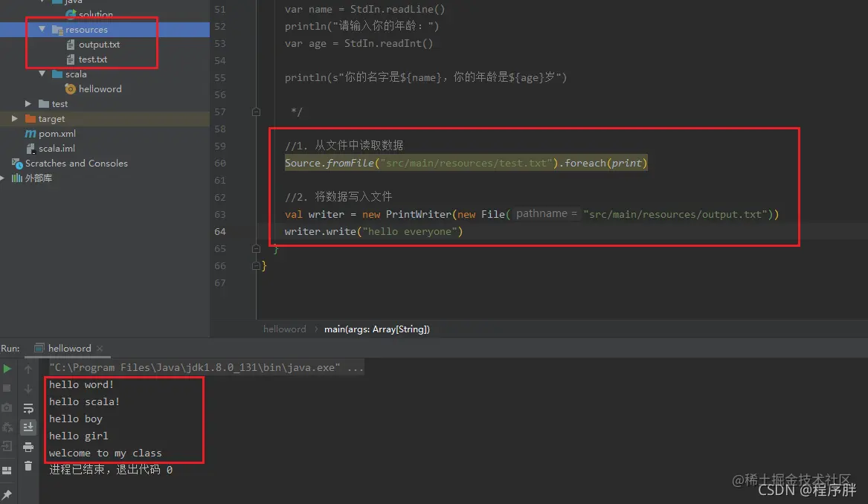The image size is (868, 504).
Task: Click the java.exe command line in console
Action: click(x=207, y=367)
